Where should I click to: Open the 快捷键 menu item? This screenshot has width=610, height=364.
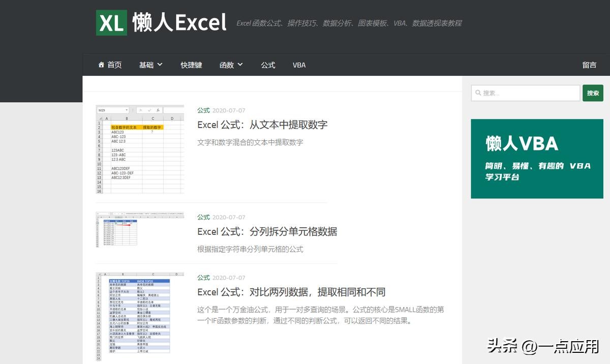click(x=191, y=65)
